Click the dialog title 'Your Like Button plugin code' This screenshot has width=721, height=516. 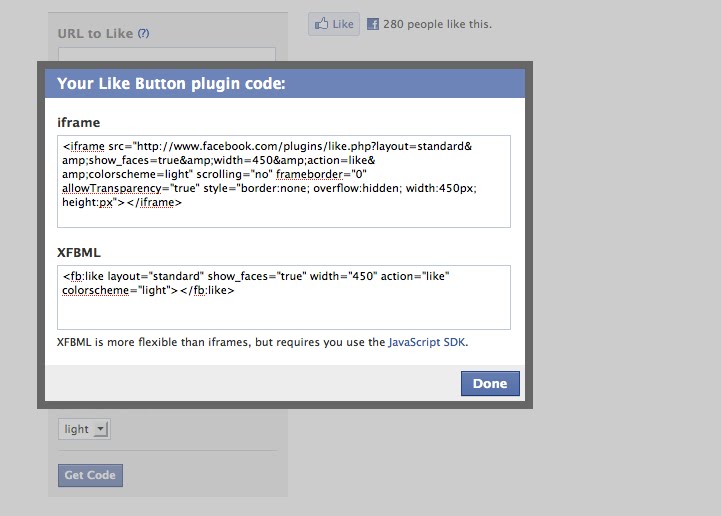point(171,84)
